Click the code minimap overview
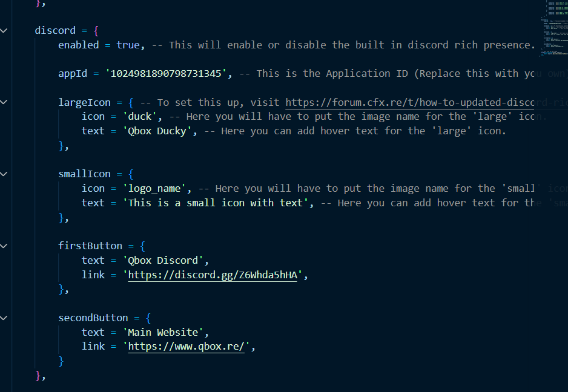568x392 pixels. pos(554,29)
